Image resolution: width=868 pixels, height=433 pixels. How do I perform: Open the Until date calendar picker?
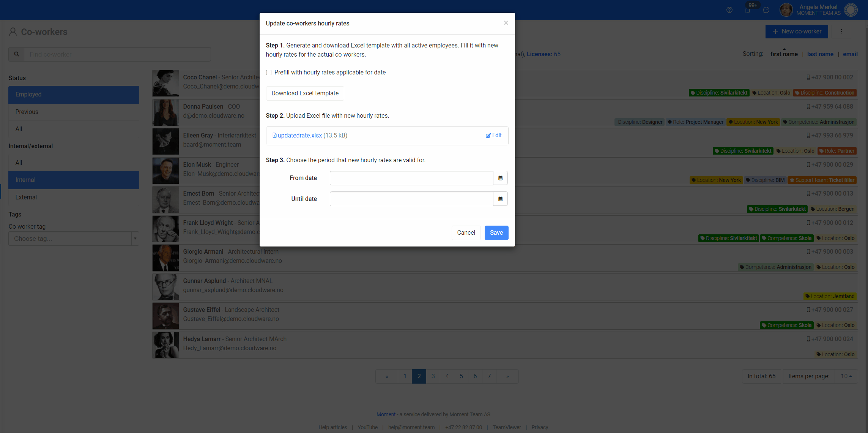point(500,199)
